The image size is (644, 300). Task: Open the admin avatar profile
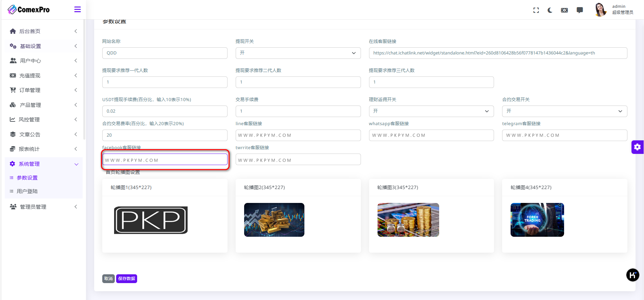600,9
